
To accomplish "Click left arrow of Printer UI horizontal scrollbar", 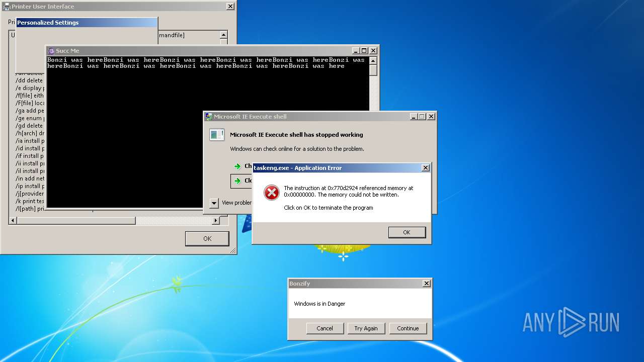I will 13,221.
